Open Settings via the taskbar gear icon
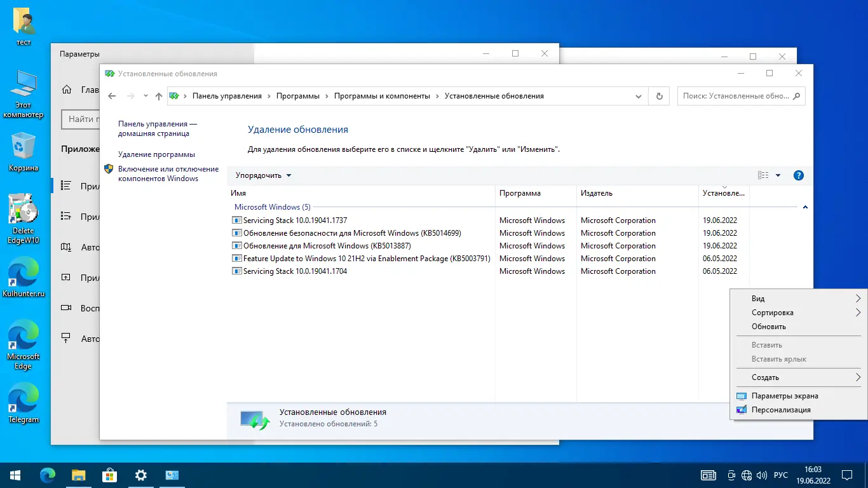Image resolution: width=868 pixels, height=488 pixels. (x=140, y=475)
